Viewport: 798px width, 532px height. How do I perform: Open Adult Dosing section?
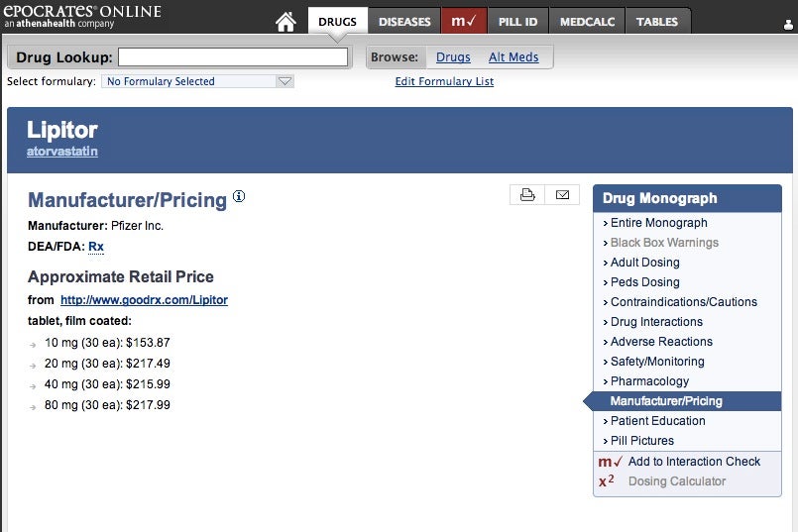click(644, 263)
